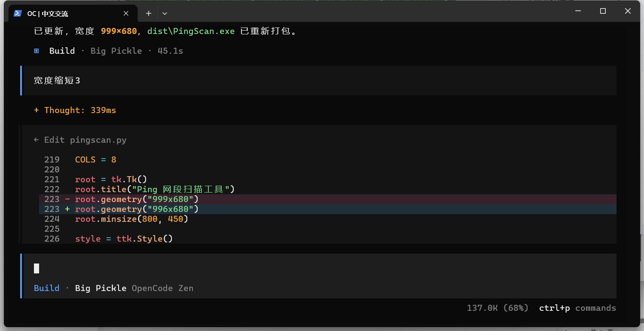Click the root.title Ping 网段扫描工具 line
Image resolution: width=644 pixels, height=331 pixels.
pos(155,189)
